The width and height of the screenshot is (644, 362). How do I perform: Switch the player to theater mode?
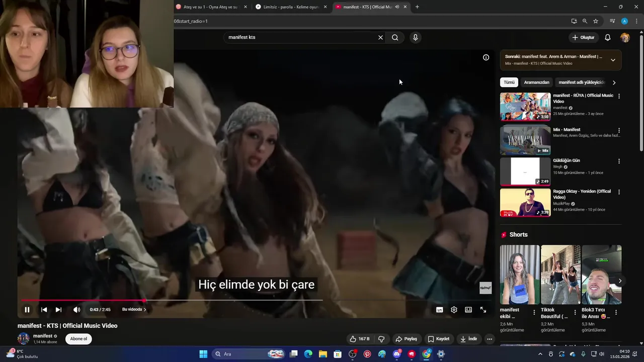coord(468,310)
